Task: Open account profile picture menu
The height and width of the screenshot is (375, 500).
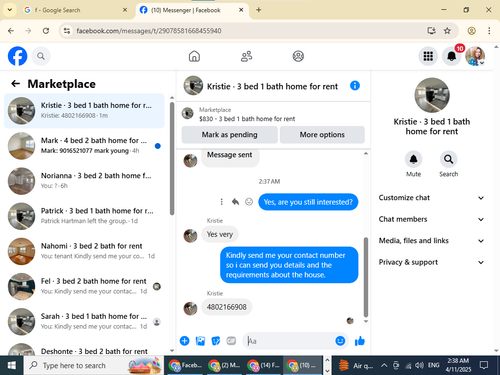Action: [x=475, y=56]
